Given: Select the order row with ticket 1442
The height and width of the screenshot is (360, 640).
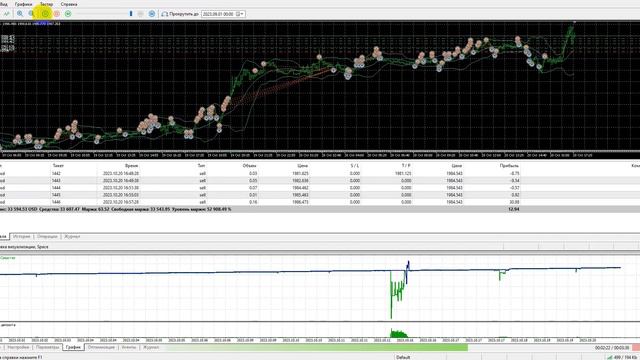Looking at the screenshot, I should (x=320, y=173).
